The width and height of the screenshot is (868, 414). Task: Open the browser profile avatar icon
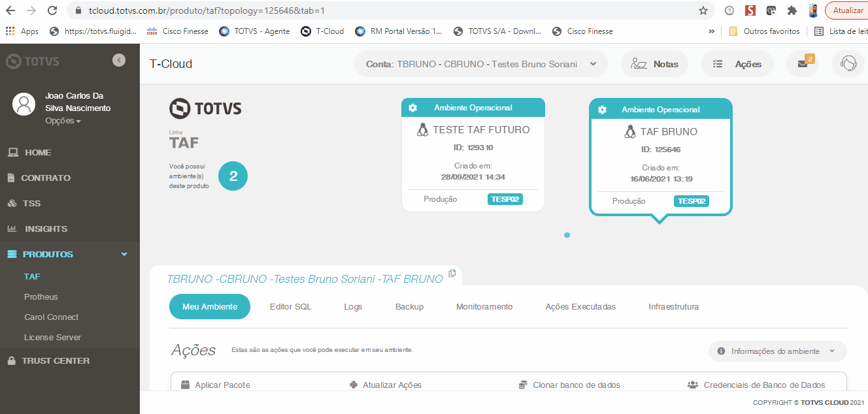(x=813, y=10)
